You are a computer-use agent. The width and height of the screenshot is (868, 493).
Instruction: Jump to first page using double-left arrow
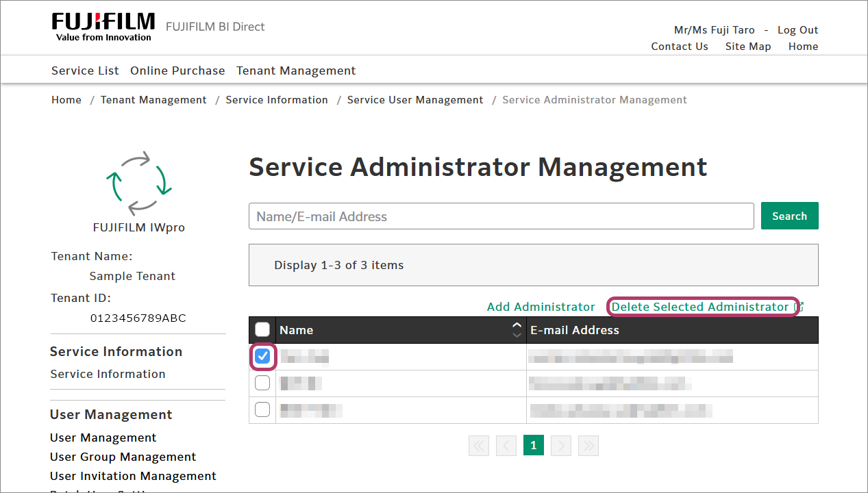[x=478, y=445]
